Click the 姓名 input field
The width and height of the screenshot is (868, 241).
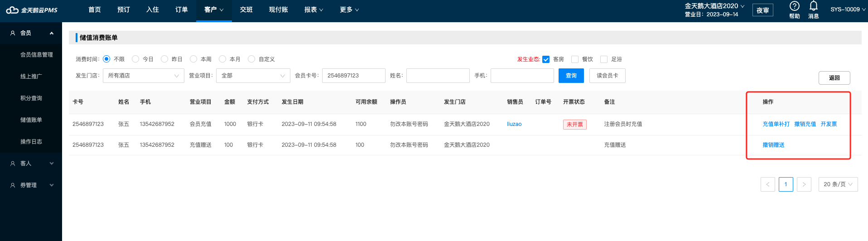pos(438,76)
